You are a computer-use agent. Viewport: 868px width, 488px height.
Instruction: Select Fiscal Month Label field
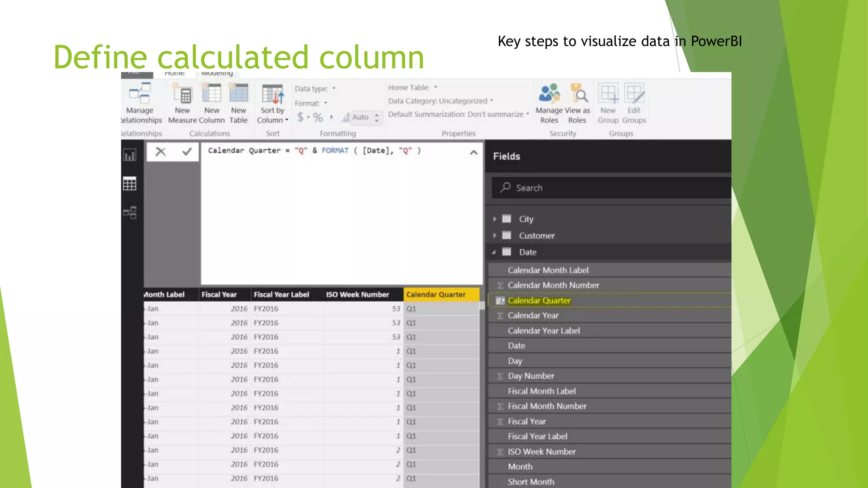(x=609, y=391)
